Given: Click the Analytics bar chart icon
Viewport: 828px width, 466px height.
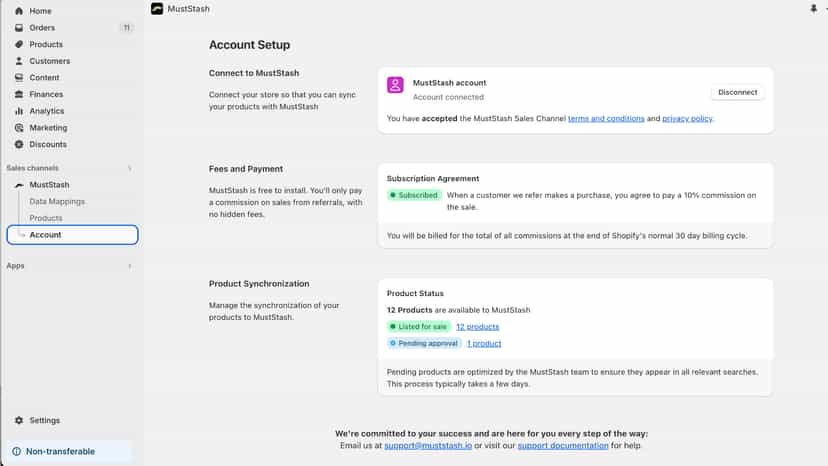Looking at the screenshot, I should [19, 111].
